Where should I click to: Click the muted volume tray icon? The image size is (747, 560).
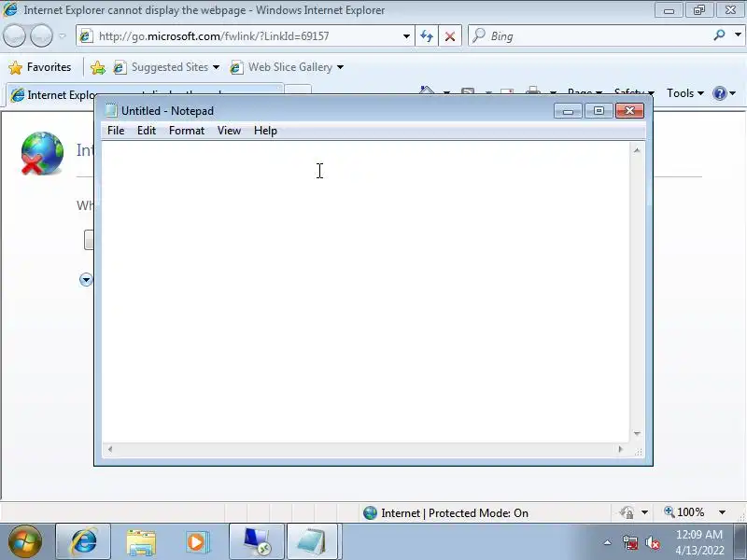pos(653,542)
